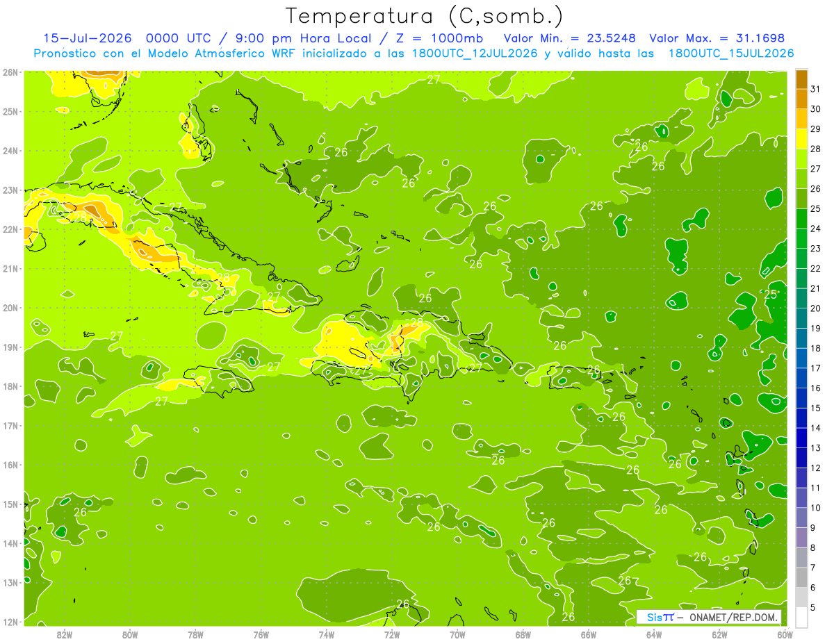Click the latitude label "21N"
The image size is (834, 644).
pyautogui.click(x=10, y=268)
